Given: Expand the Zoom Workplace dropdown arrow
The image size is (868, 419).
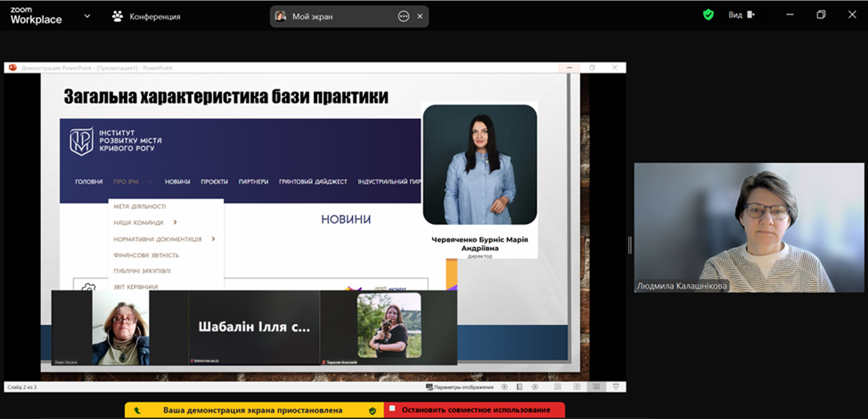Looking at the screenshot, I should click(87, 16).
